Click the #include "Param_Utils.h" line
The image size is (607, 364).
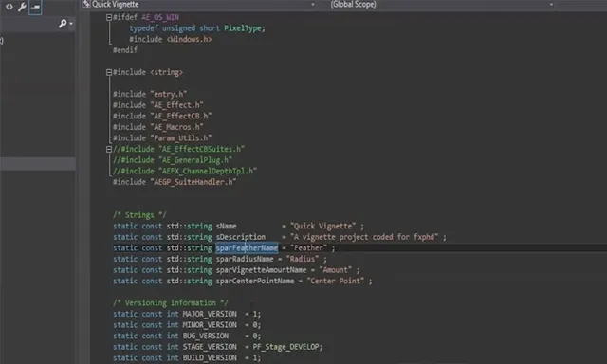(x=162, y=138)
